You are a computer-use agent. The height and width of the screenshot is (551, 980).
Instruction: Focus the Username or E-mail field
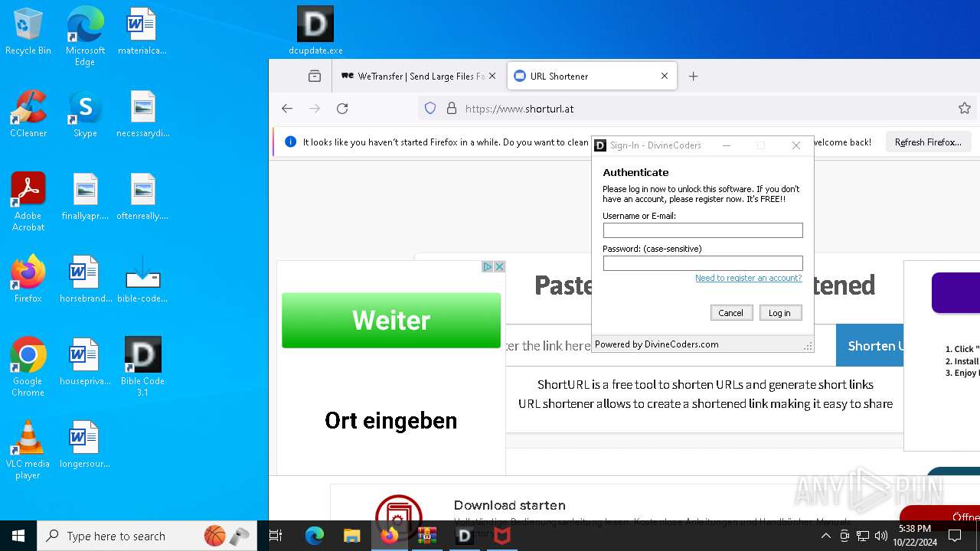pyautogui.click(x=703, y=230)
